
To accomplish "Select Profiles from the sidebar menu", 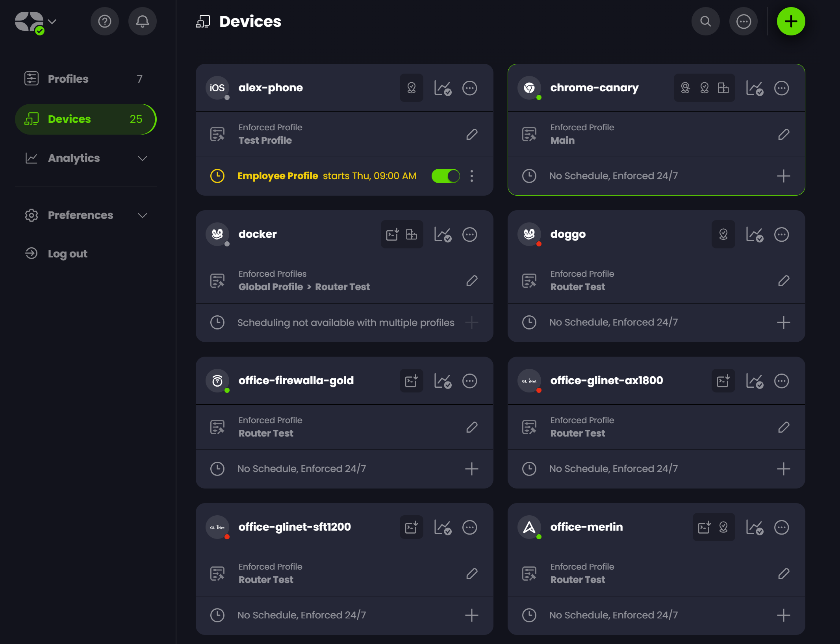I will [x=68, y=79].
